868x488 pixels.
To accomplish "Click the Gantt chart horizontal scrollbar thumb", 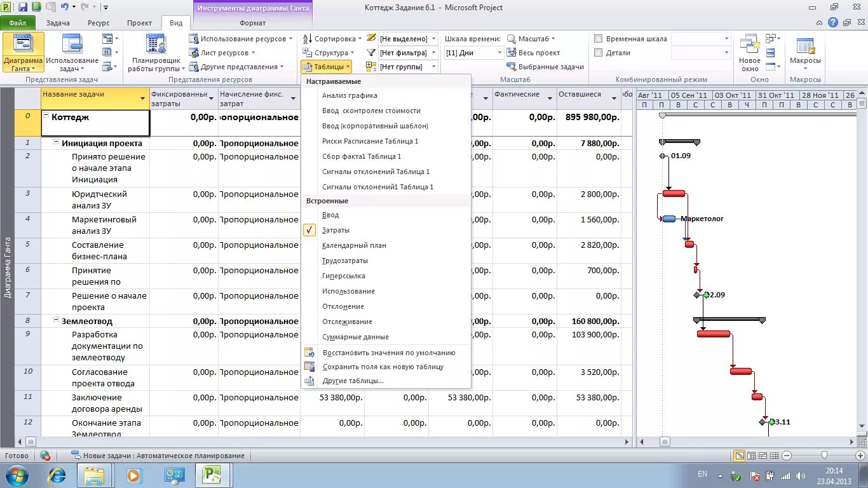I will [664, 442].
